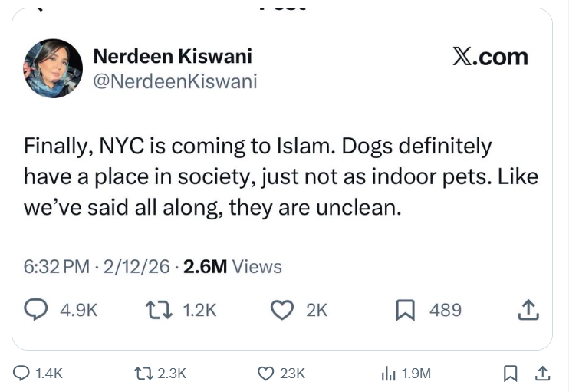The image size is (569, 392).
Task: Like the outer post with 23K likes
Action: point(266,374)
